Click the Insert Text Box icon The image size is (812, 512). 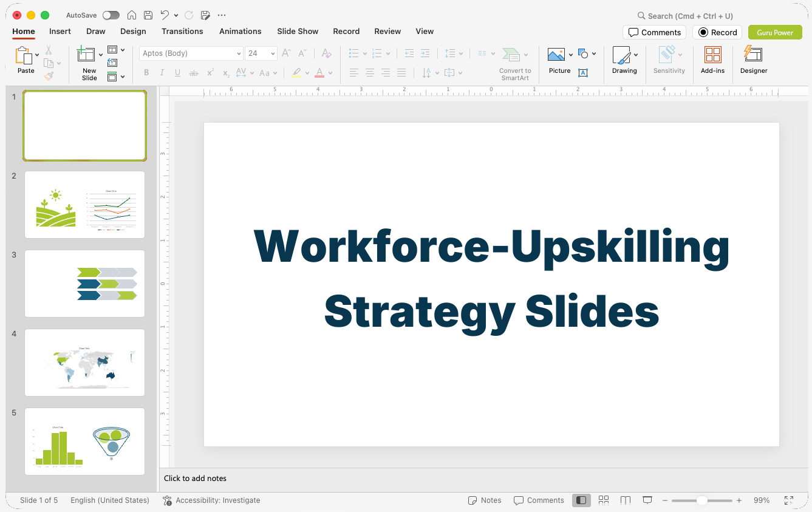pyautogui.click(x=583, y=73)
